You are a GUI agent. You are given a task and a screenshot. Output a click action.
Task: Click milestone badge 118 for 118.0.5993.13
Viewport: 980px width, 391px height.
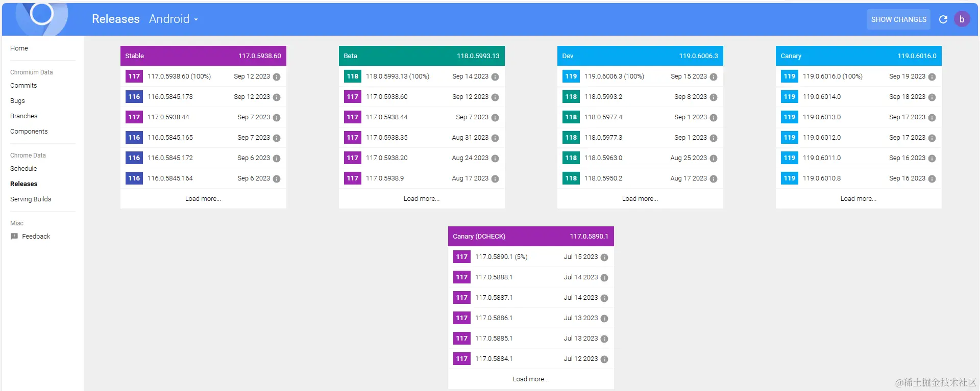[x=353, y=76]
